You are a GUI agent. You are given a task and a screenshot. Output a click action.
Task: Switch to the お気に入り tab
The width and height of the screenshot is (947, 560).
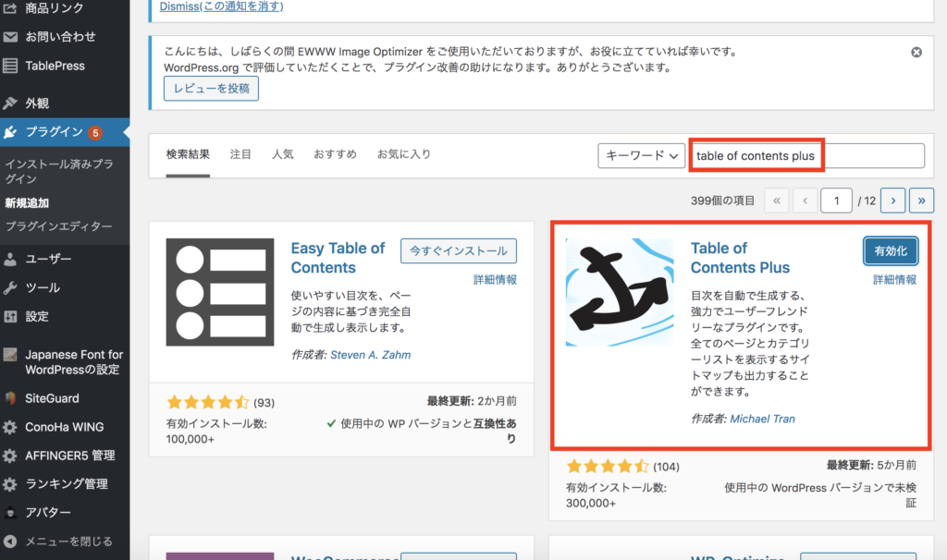(404, 154)
